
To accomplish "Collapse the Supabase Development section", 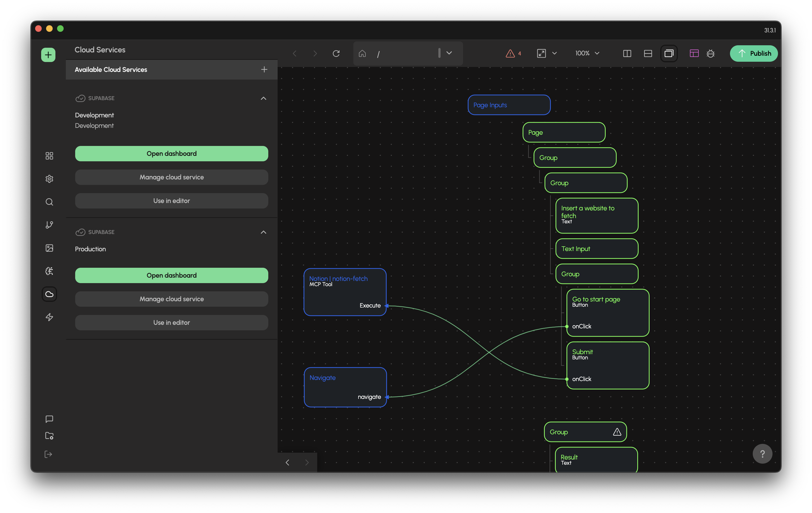I will pyautogui.click(x=263, y=98).
